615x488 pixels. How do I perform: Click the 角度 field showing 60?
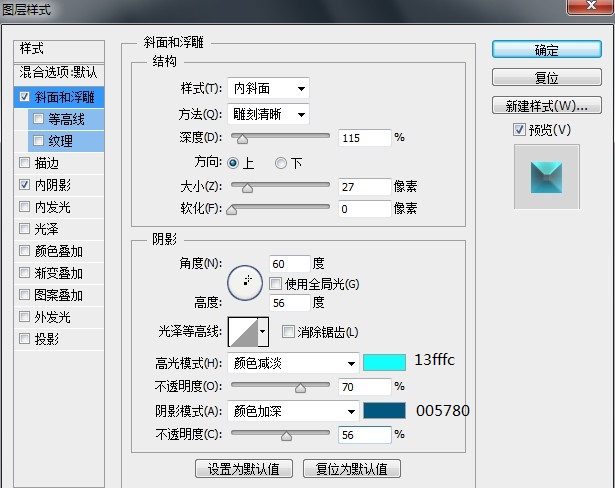(289, 264)
